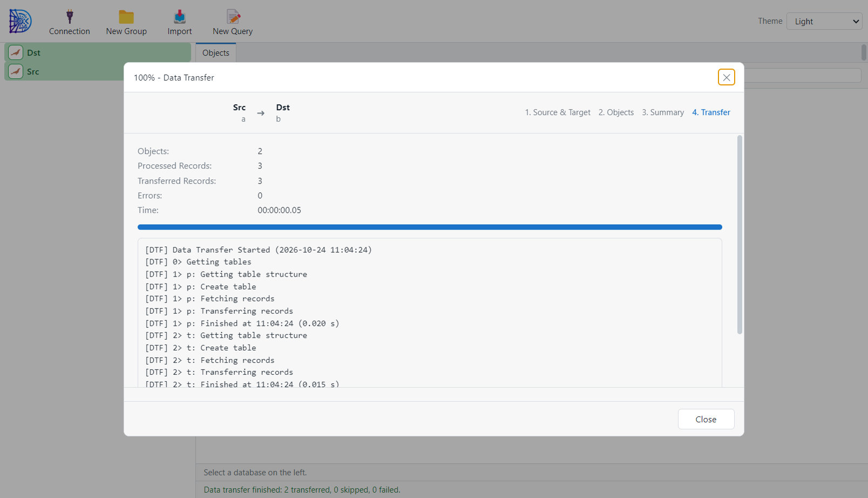This screenshot has width=868, height=498.
Task: Click log line 't: Transferring records'
Action: [219, 372]
